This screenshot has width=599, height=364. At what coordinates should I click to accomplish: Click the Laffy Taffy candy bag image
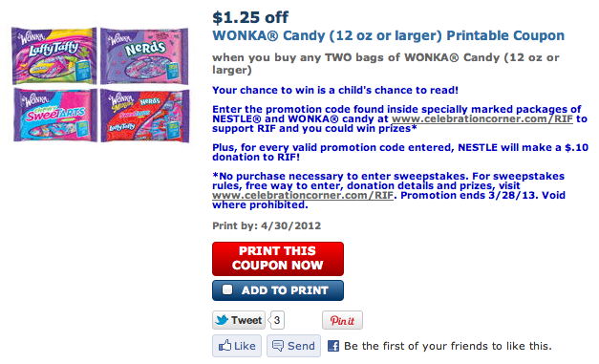click(53, 55)
